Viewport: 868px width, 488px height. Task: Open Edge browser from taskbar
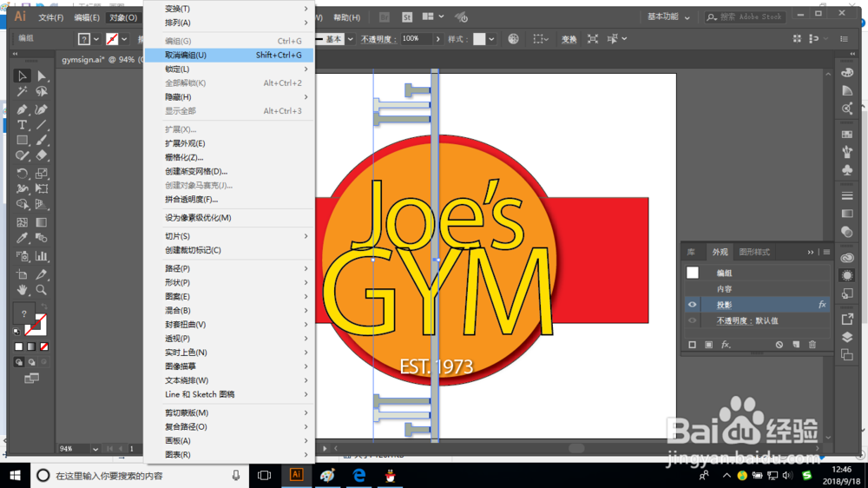[359, 475]
